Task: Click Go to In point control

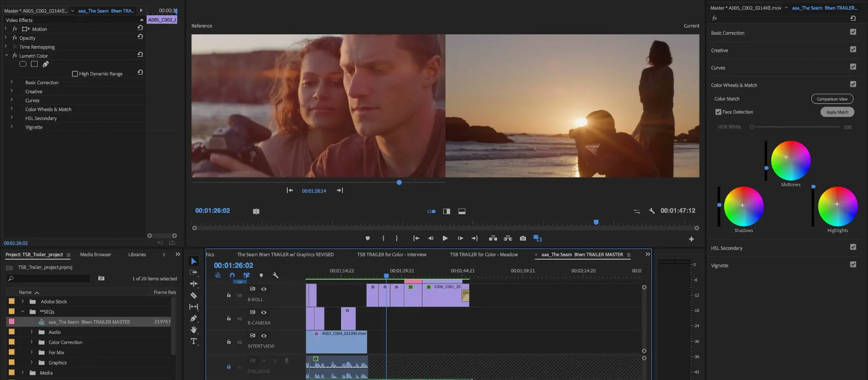Action: pos(416,238)
